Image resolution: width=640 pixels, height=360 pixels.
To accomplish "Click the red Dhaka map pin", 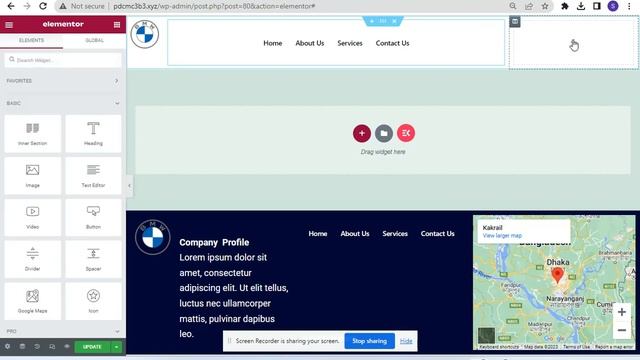I will 558,275.
